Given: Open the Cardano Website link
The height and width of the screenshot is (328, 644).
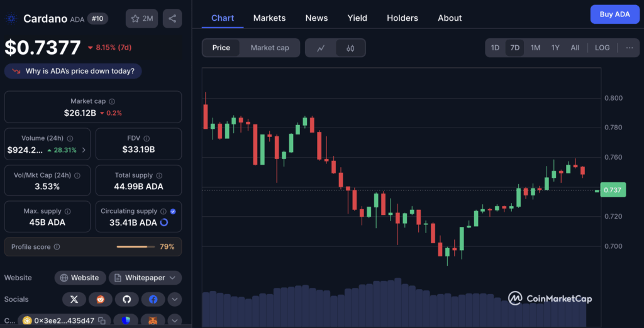Looking at the screenshot, I should pos(80,278).
